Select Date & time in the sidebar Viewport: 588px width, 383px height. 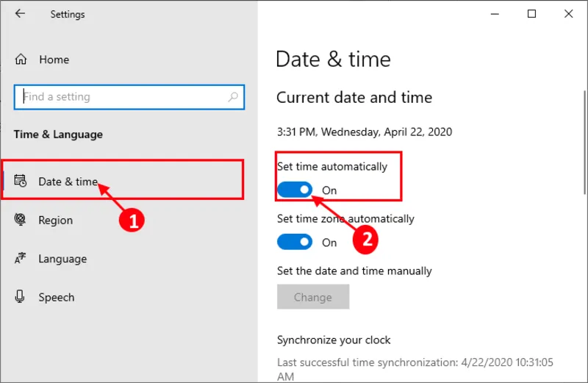click(x=123, y=180)
